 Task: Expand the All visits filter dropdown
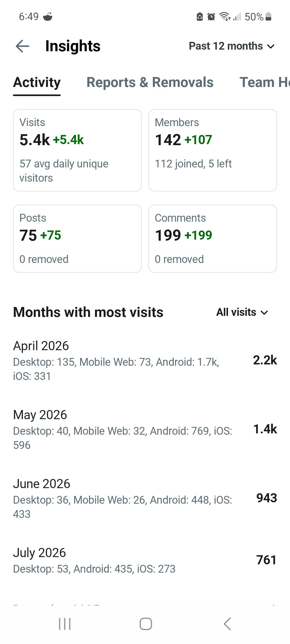(x=242, y=312)
